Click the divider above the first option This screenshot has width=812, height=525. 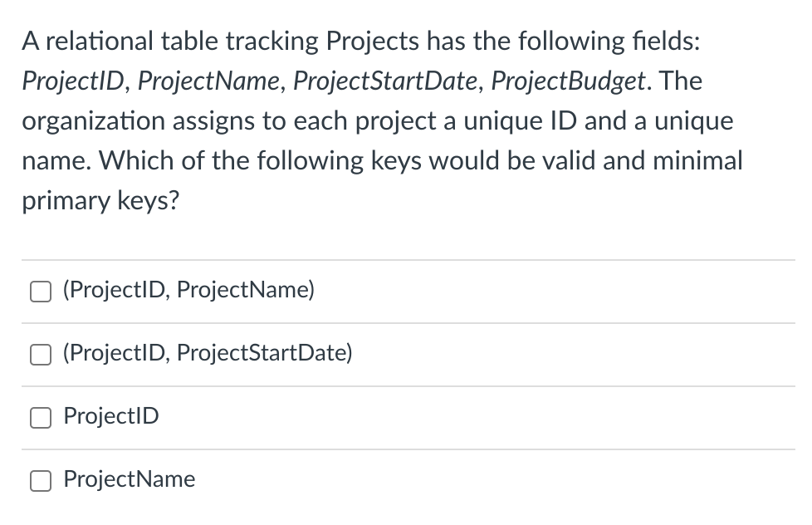point(406,258)
